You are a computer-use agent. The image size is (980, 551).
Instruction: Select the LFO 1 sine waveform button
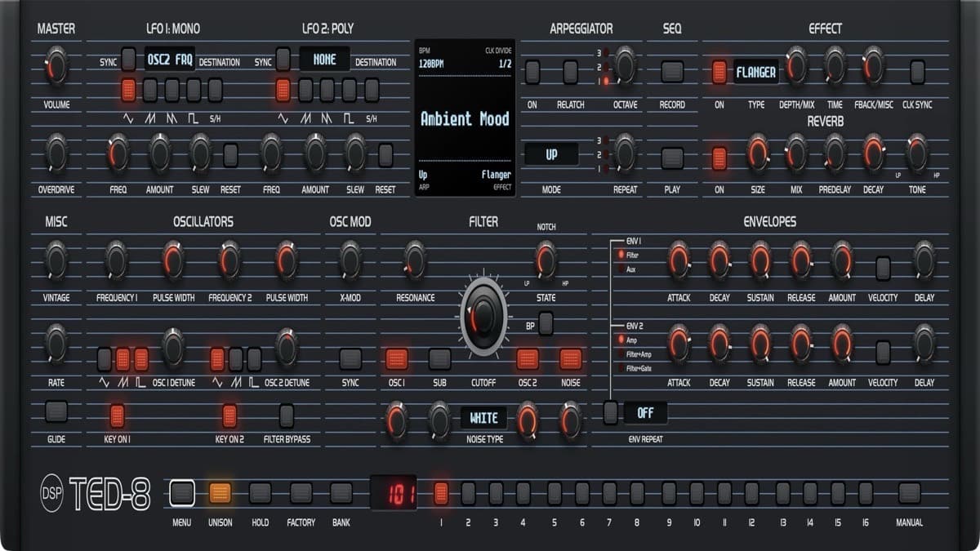pyautogui.click(x=129, y=90)
